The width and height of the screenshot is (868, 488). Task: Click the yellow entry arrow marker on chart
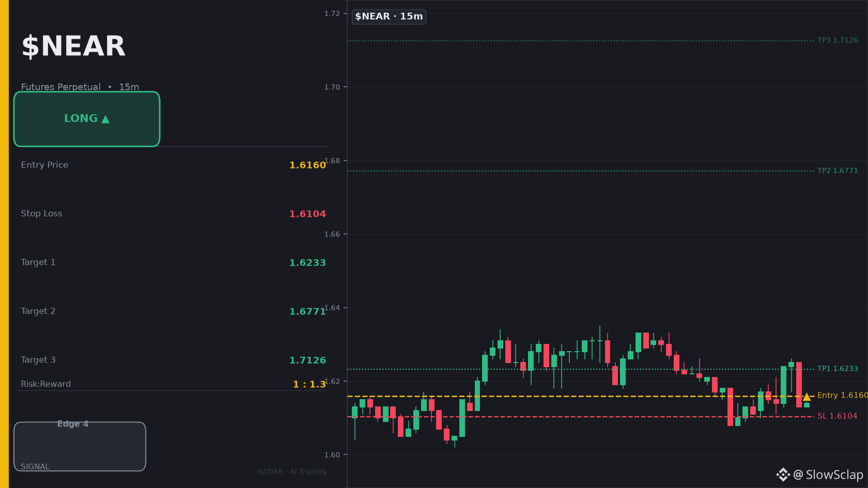(x=807, y=397)
